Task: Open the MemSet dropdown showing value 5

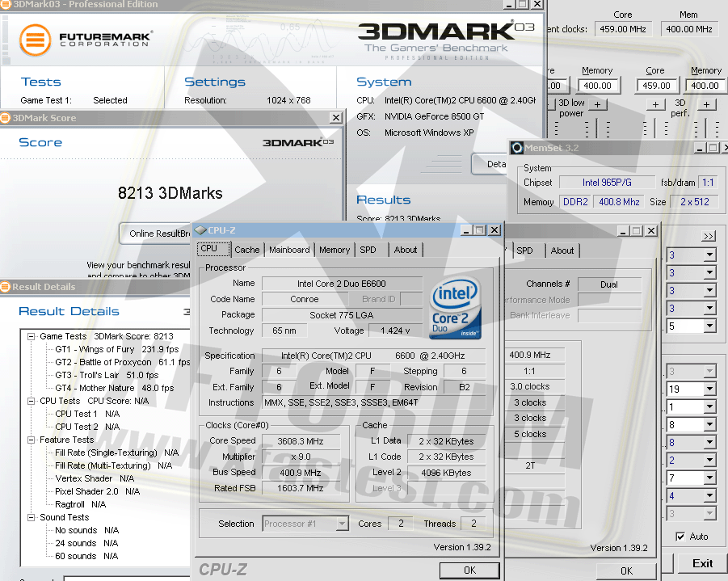Action: [x=709, y=326]
